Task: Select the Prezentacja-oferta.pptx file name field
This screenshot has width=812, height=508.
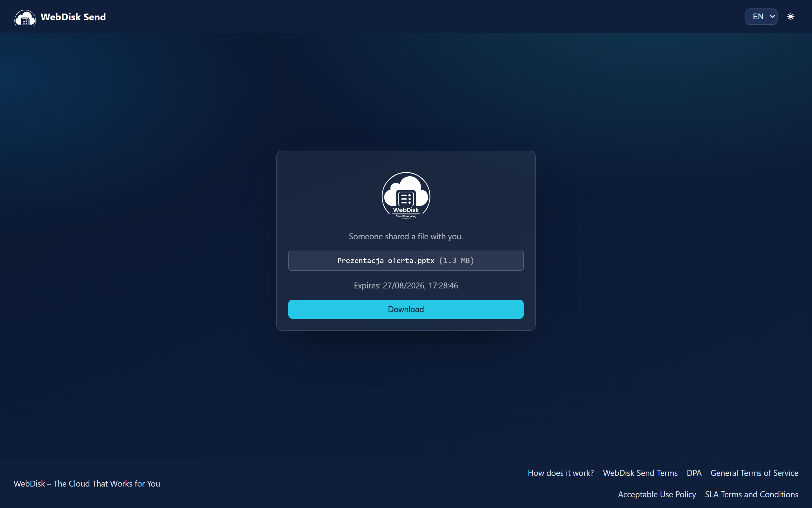Action: pos(406,261)
